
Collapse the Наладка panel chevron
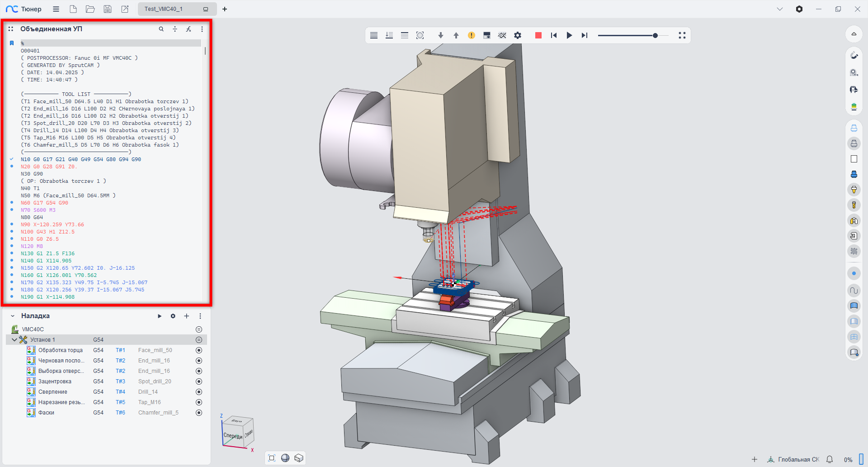(13, 316)
